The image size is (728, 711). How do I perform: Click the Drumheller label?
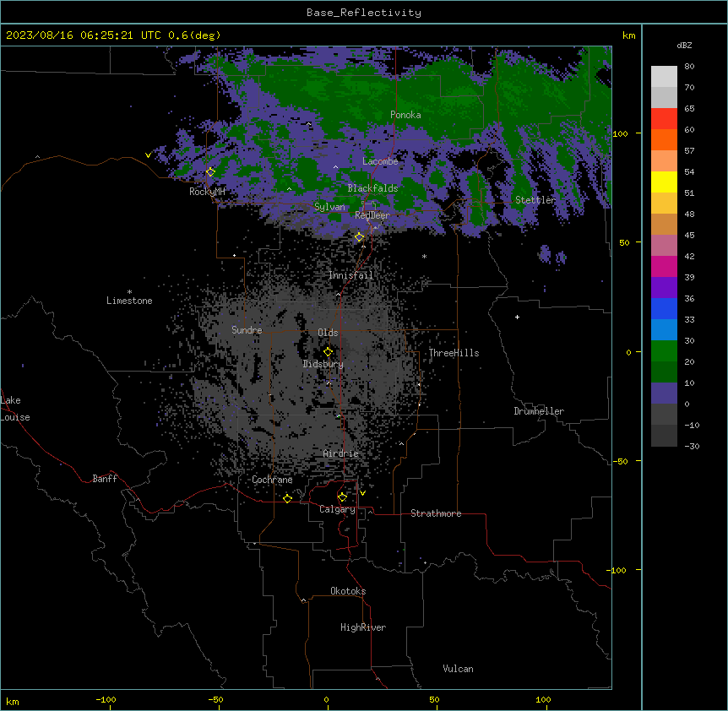tap(539, 411)
